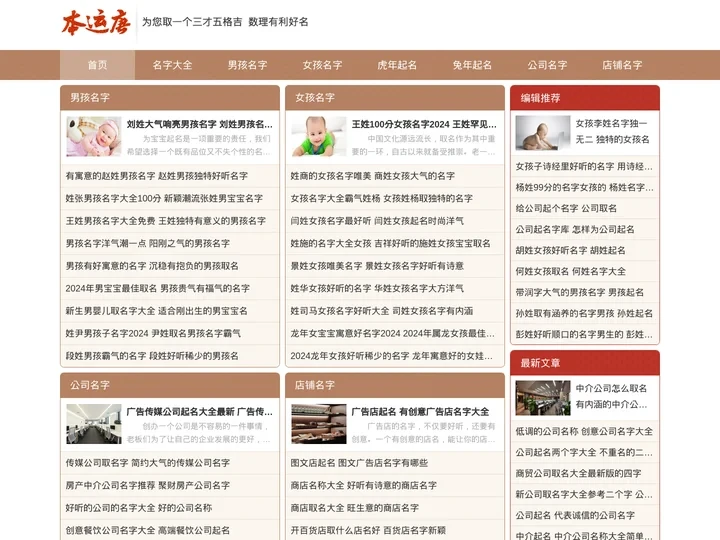This screenshot has height=540, width=720.
Task: Open 闫姓女孩名字最好听 link
Action: click(377, 221)
